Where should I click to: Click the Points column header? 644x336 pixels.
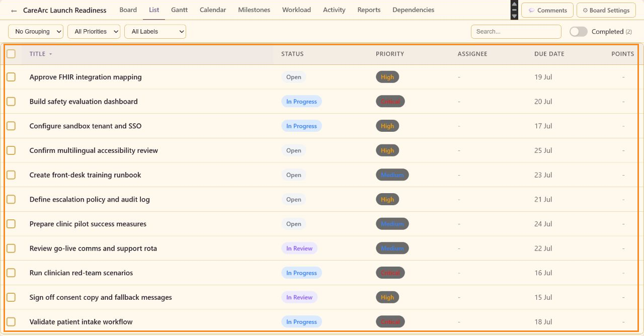(623, 54)
